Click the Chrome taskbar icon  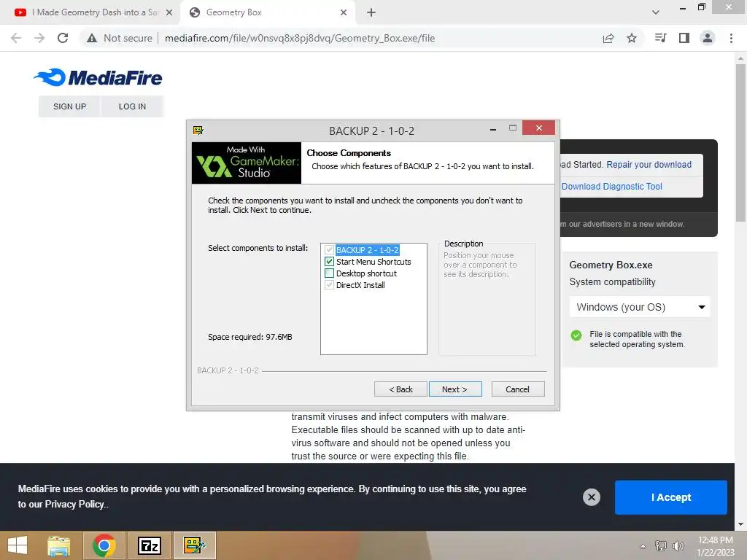tap(104, 545)
